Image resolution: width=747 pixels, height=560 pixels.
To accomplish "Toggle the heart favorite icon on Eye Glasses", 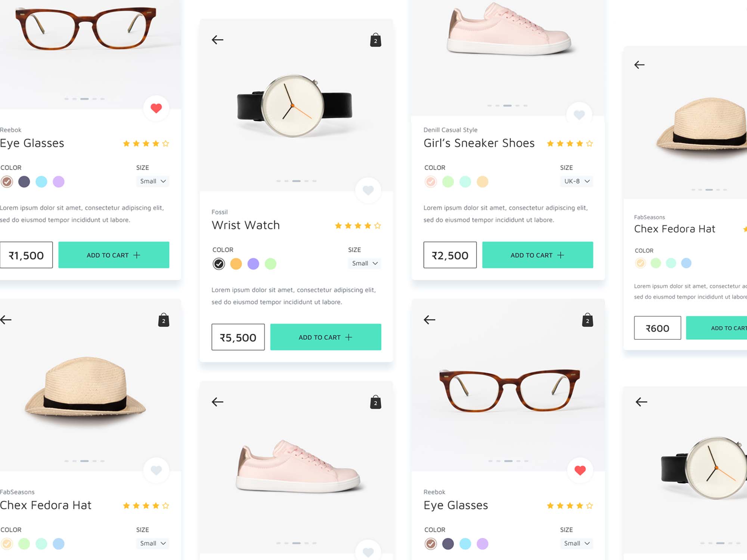I will [x=156, y=107].
